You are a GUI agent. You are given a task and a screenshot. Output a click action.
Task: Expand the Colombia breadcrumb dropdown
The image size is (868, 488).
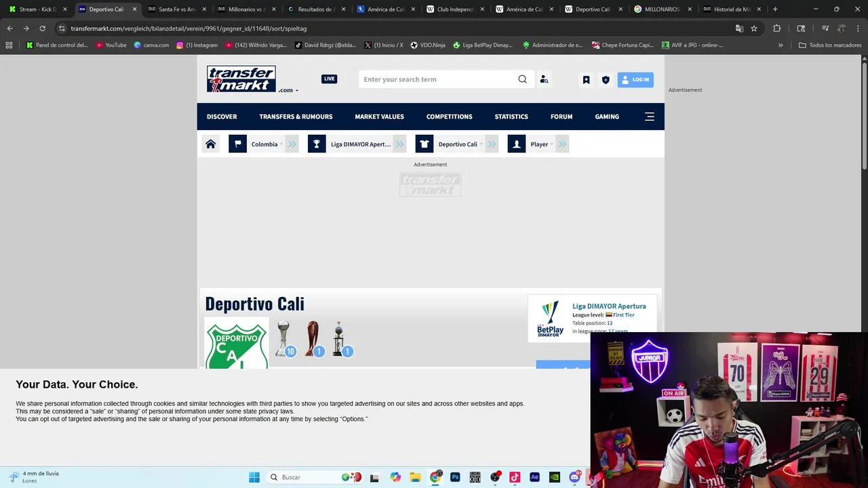(x=281, y=144)
